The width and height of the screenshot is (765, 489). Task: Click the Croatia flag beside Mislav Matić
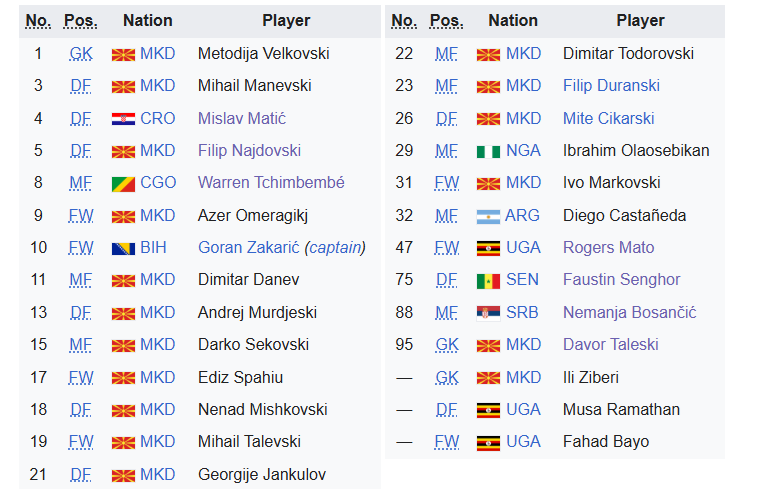click(123, 119)
